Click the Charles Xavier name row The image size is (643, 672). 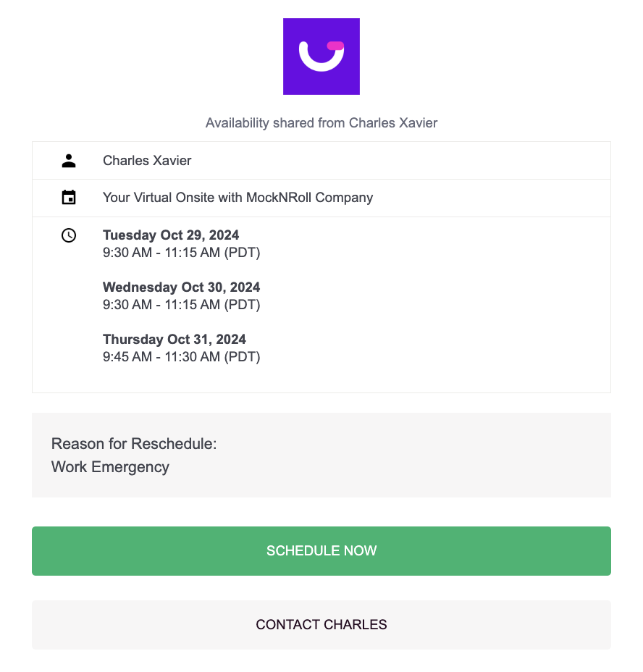pyautogui.click(x=147, y=161)
